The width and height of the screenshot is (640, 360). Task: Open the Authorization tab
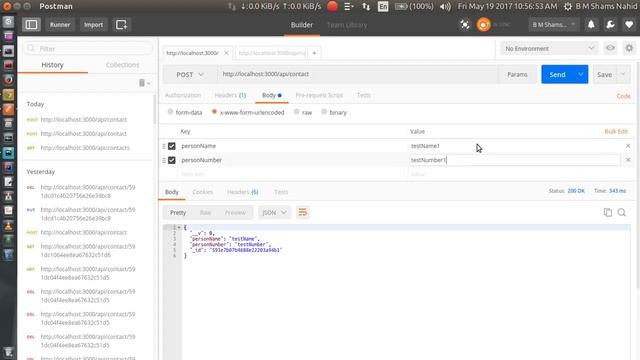click(x=183, y=95)
